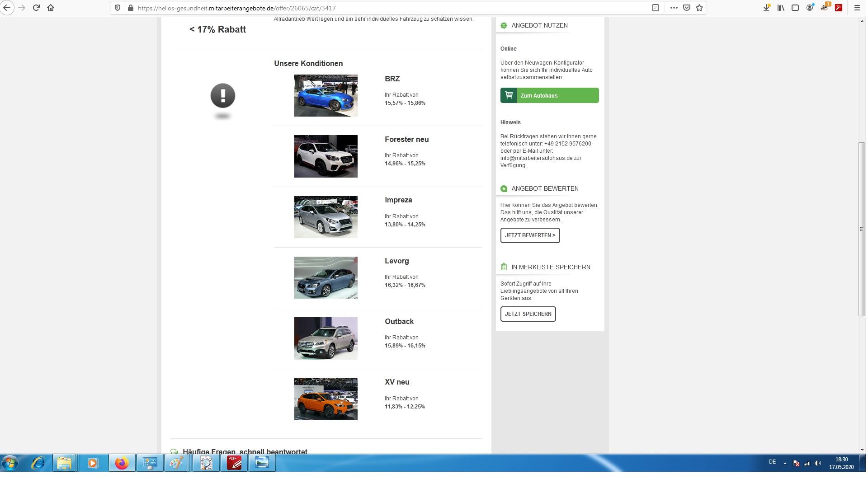This screenshot has width=868, height=488.
Task: Open the Subaru BRZ car thumbnail
Action: tap(325, 95)
